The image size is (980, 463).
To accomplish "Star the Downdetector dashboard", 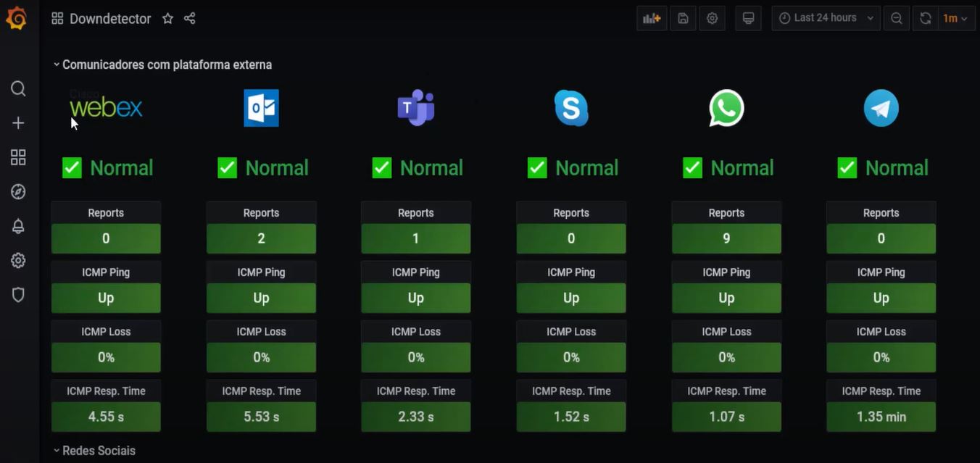I will tap(167, 19).
